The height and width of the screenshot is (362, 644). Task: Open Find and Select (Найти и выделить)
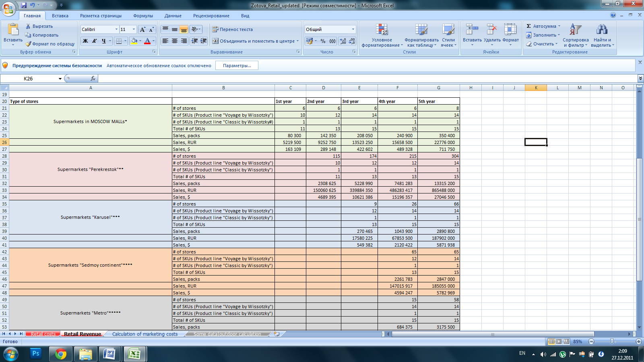point(603,35)
